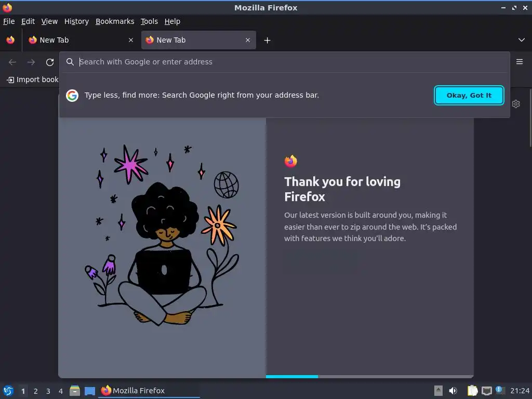Click the Firefox logo above the thank-you heading
532x399 pixels.
coord(290,161)
